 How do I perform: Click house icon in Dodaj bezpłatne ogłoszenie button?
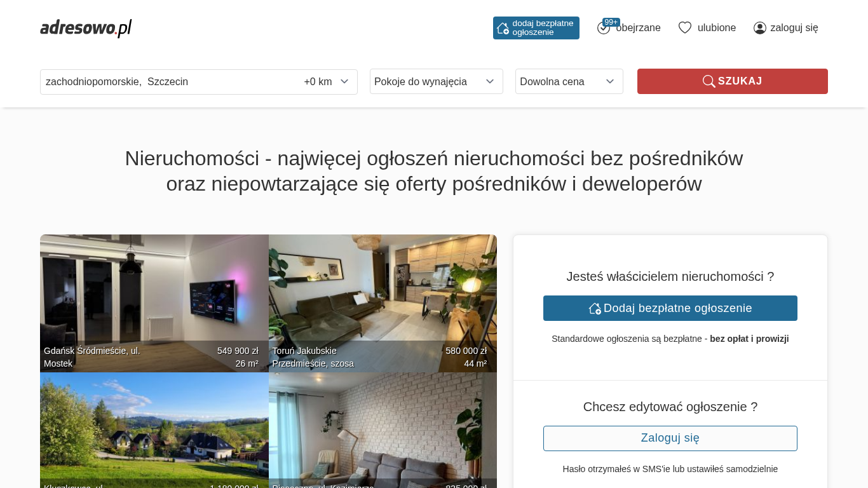(595, 308)
